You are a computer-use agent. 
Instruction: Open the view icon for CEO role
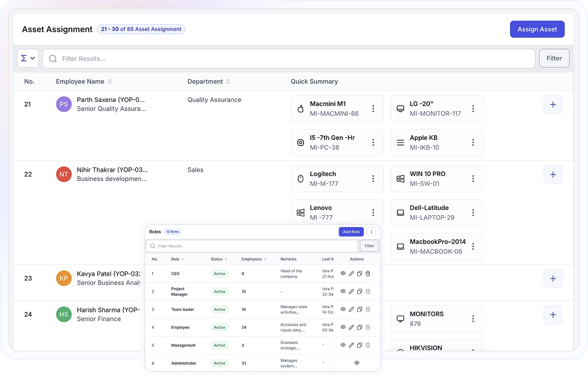point(343,274)
